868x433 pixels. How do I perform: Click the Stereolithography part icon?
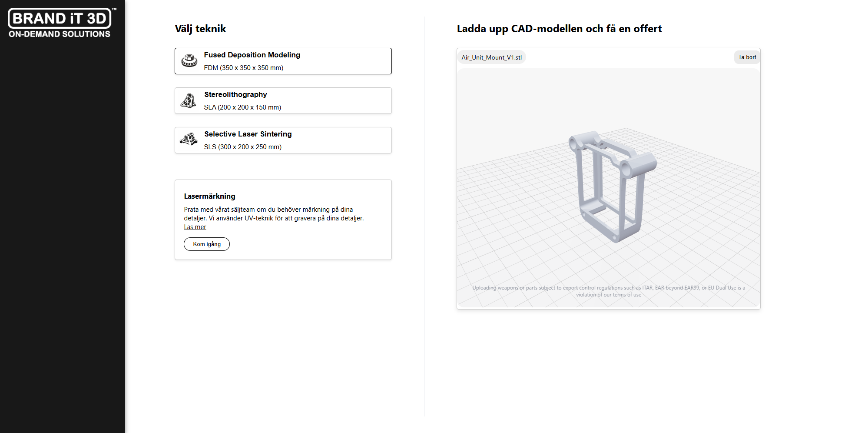(189, 101)
